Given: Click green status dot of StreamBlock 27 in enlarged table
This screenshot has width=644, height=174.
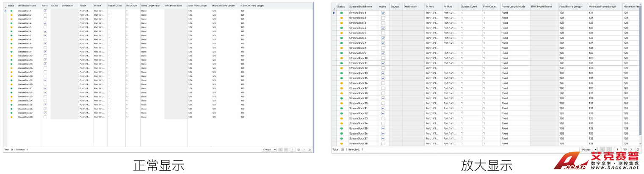Looking at the screenshot, I should [x=341, y=139].
